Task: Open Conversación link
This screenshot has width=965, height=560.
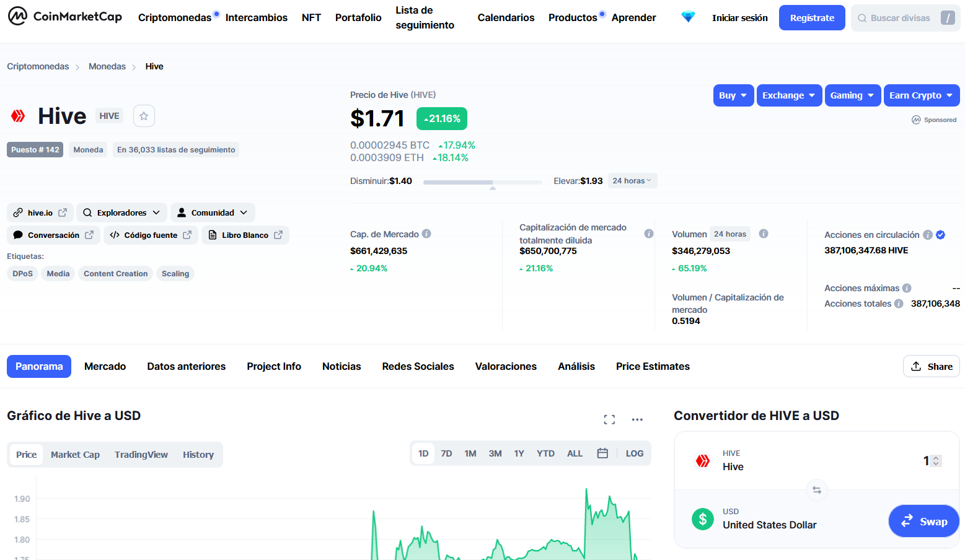Action: click(53, 235)
